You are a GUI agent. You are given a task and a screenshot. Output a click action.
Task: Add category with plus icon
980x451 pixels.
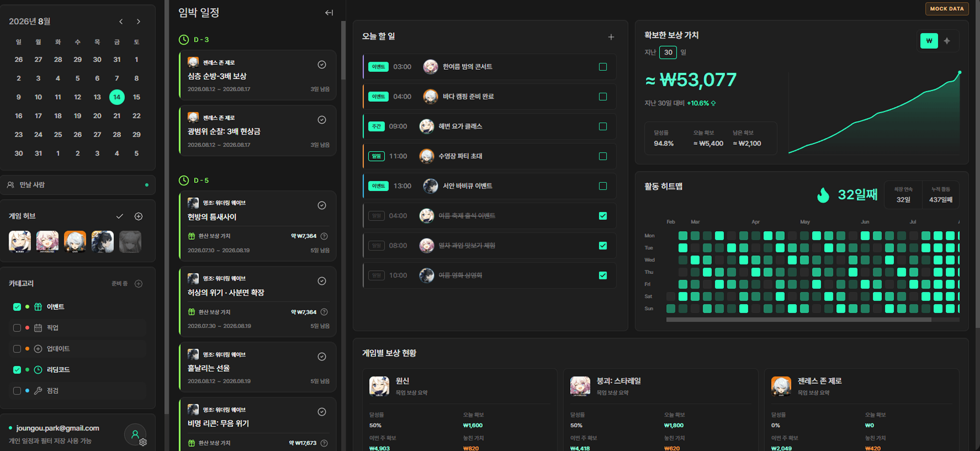pos(138,284)
